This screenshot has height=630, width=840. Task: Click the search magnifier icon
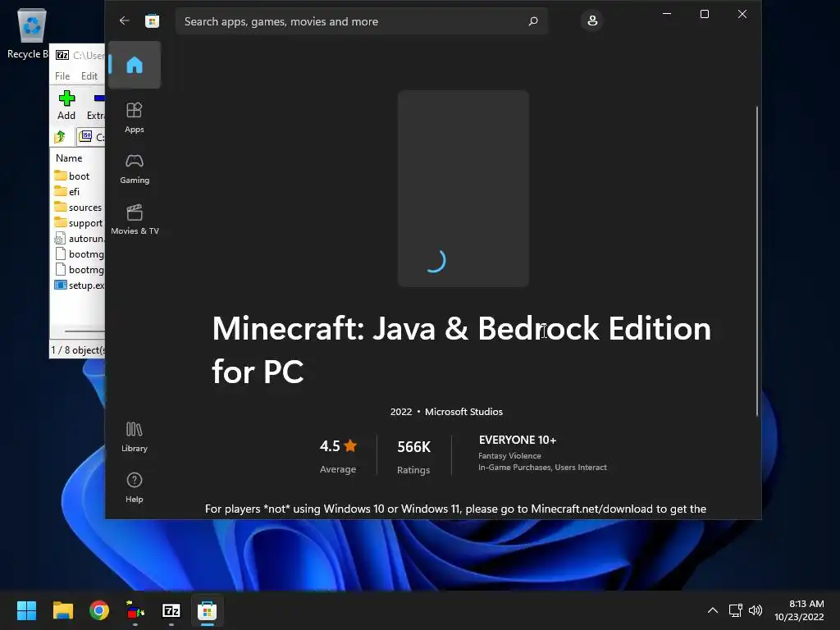pyautogui.click(x=533, y=21)
